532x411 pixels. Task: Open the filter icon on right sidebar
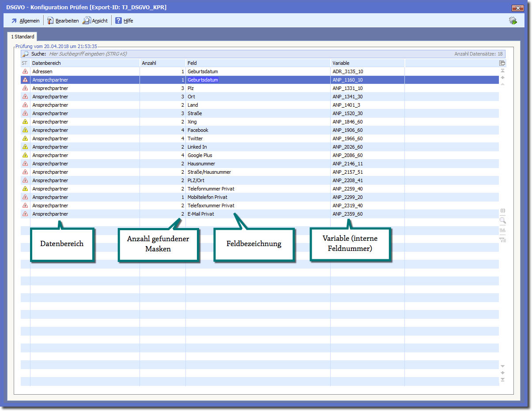point(502,240)
